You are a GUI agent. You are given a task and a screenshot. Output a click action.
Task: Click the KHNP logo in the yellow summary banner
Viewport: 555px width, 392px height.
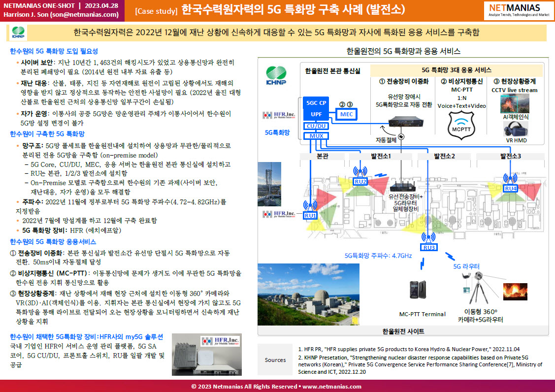coord(18,32)
